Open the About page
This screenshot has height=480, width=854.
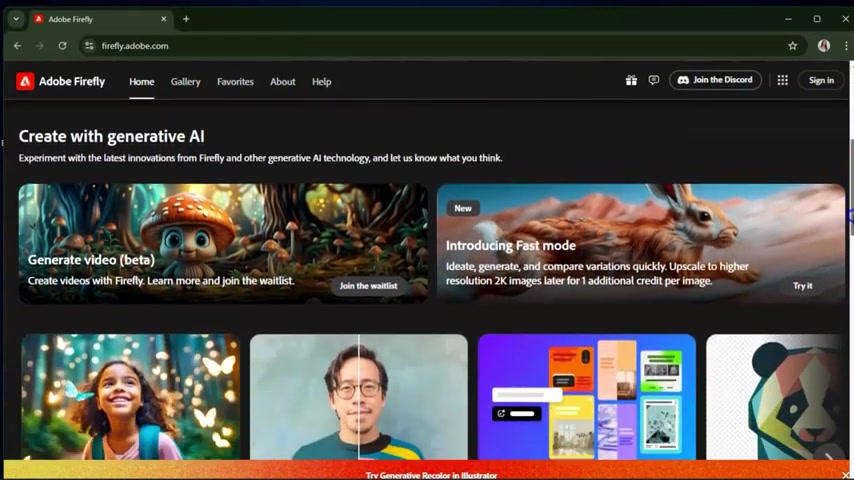click(x=283, y=82)
